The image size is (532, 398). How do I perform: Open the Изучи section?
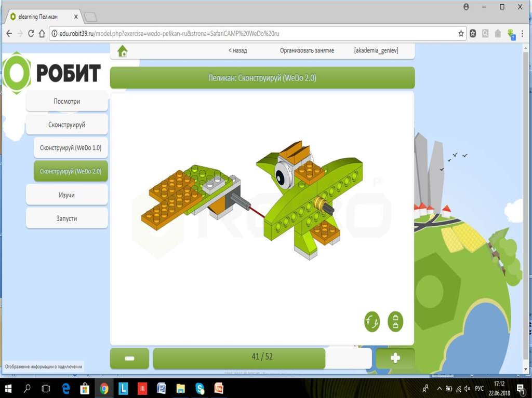[x=67, y=195]
